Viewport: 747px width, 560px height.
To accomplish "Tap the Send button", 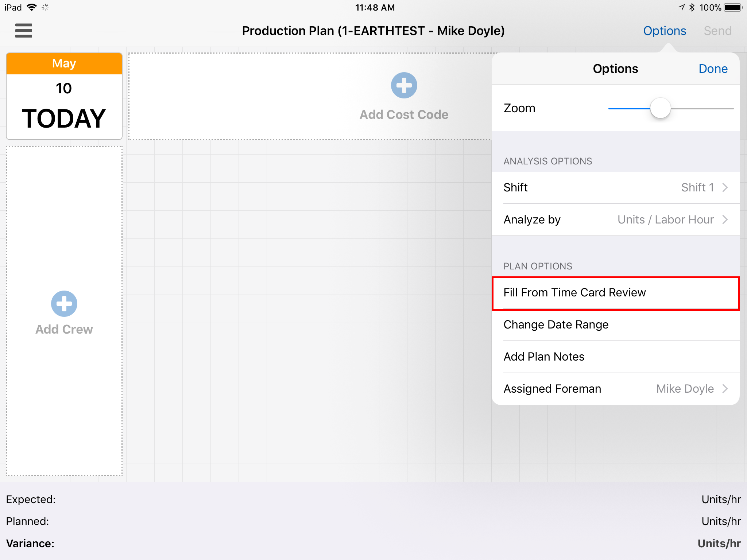I will 717,31.
